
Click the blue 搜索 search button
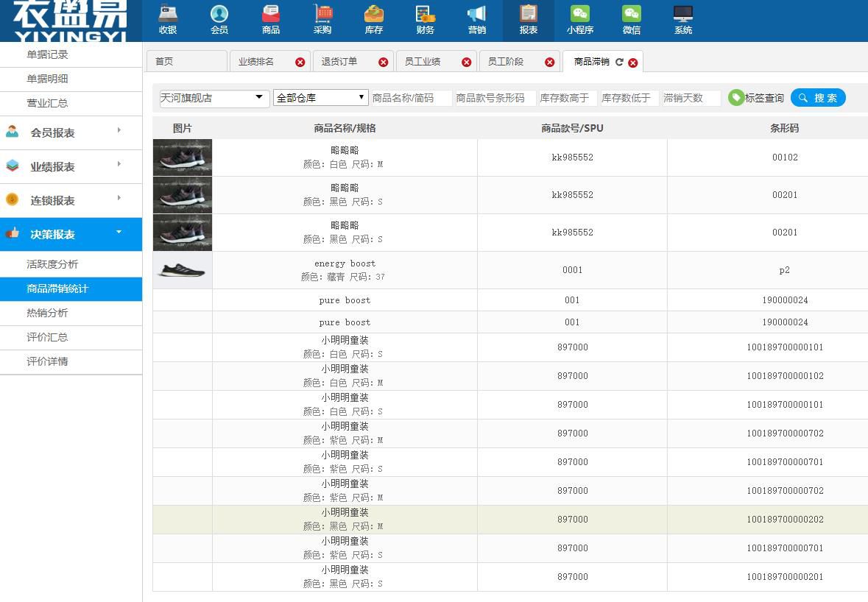[818, 98]
